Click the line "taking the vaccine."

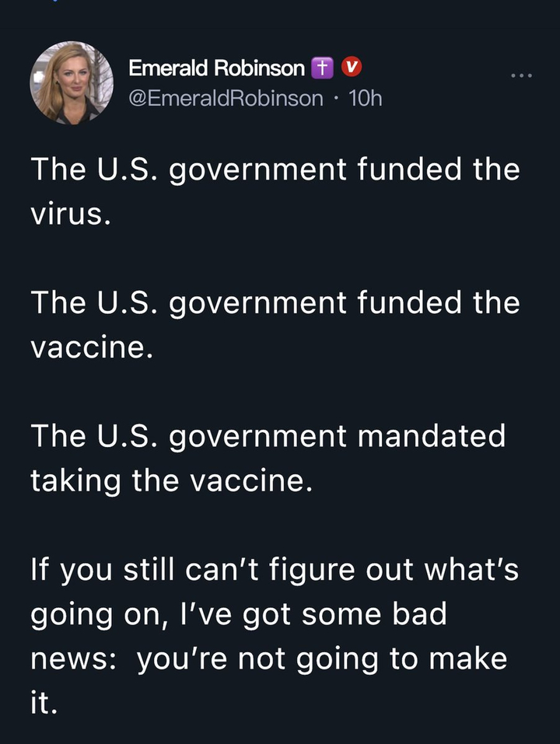pyautogui.click(x=171, y=481)
